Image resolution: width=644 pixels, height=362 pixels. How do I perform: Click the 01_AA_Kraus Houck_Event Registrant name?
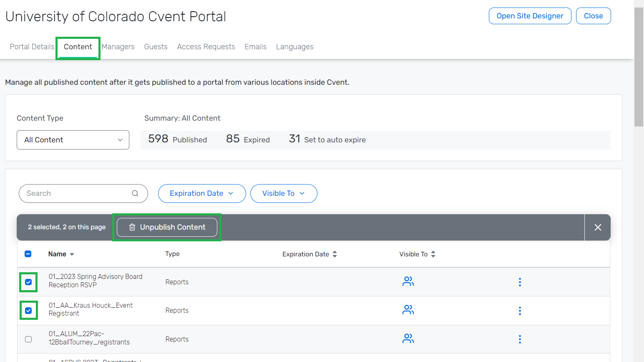[91, 309]
